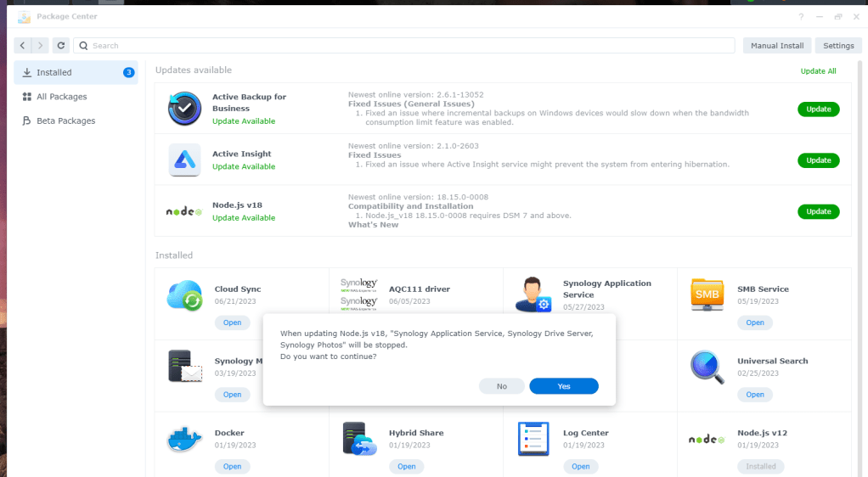This screenshot has height=477, width=868.
Task: Click the Docker whale icon
Action: [184, 440]
